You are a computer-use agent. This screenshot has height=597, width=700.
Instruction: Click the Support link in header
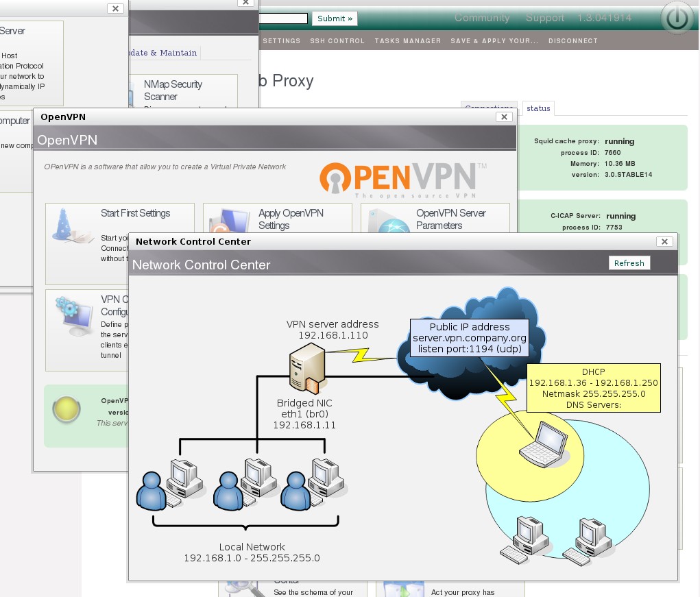(544, 18)
